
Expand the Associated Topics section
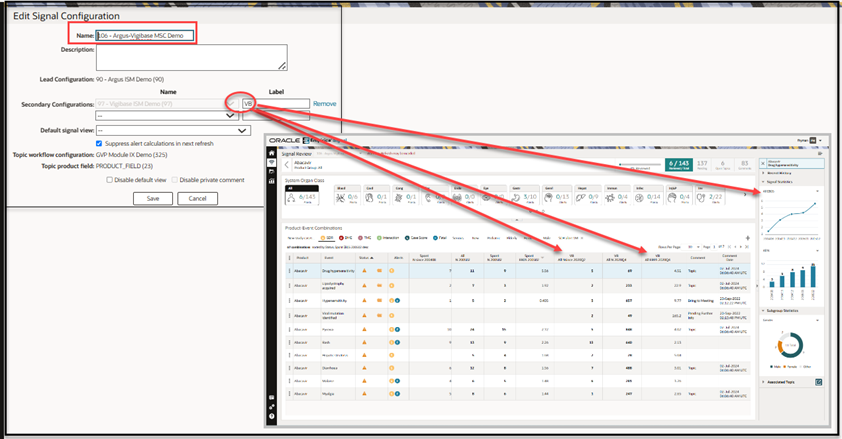[x=763, y=382]
